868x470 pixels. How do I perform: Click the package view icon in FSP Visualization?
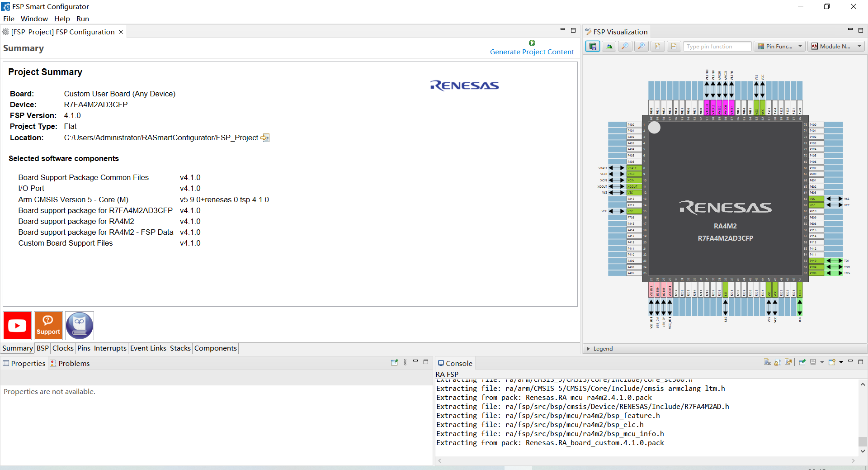tap(593, 46)
